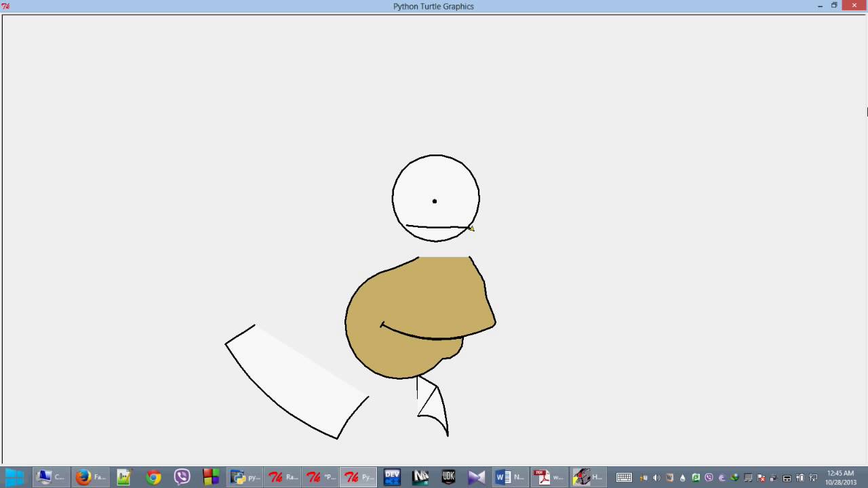Click the Python Turtle Graphics title text
This screenshot has width=868, height=488.
433,6
